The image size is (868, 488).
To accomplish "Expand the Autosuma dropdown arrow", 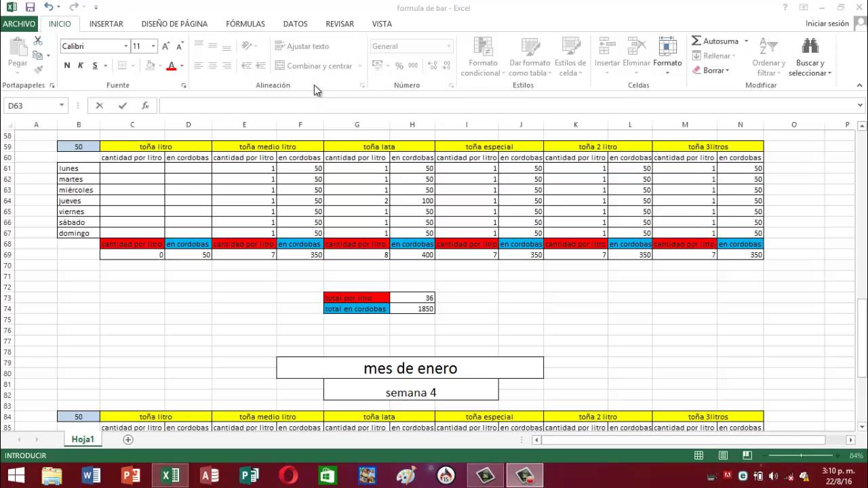I will (746, 41).
